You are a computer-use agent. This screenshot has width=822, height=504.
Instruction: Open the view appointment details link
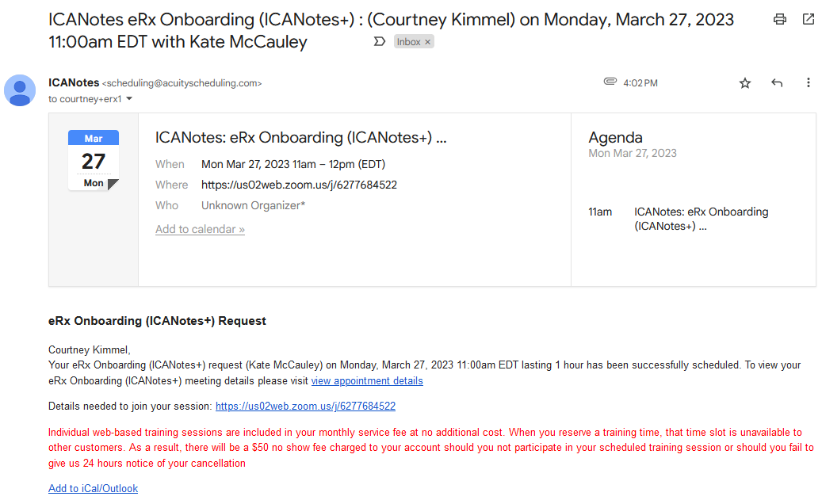tap(367, 381)
